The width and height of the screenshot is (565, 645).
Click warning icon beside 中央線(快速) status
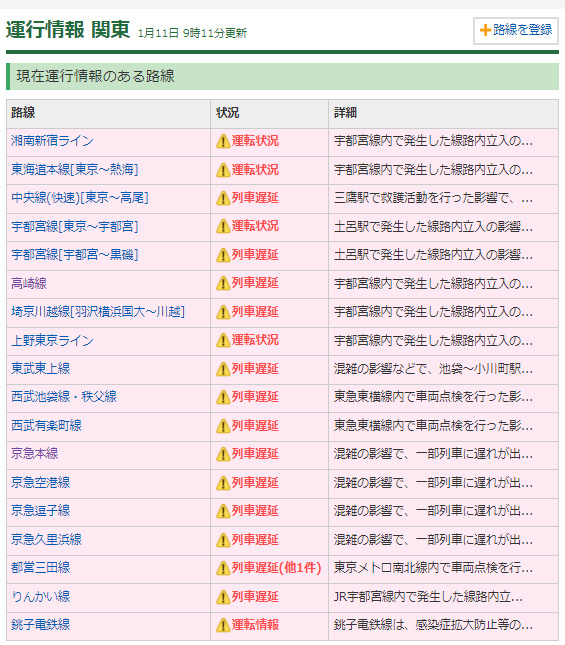tap(223, 198)
